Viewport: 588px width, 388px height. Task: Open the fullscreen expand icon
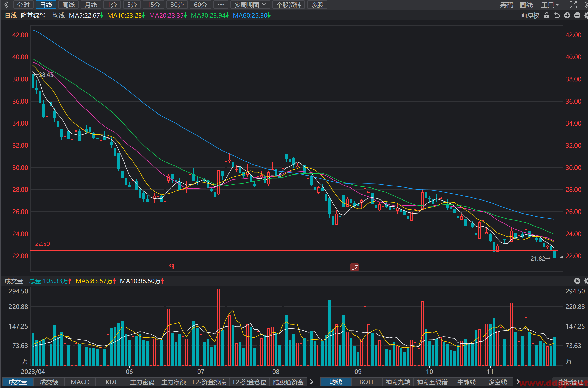pos(573,5)
